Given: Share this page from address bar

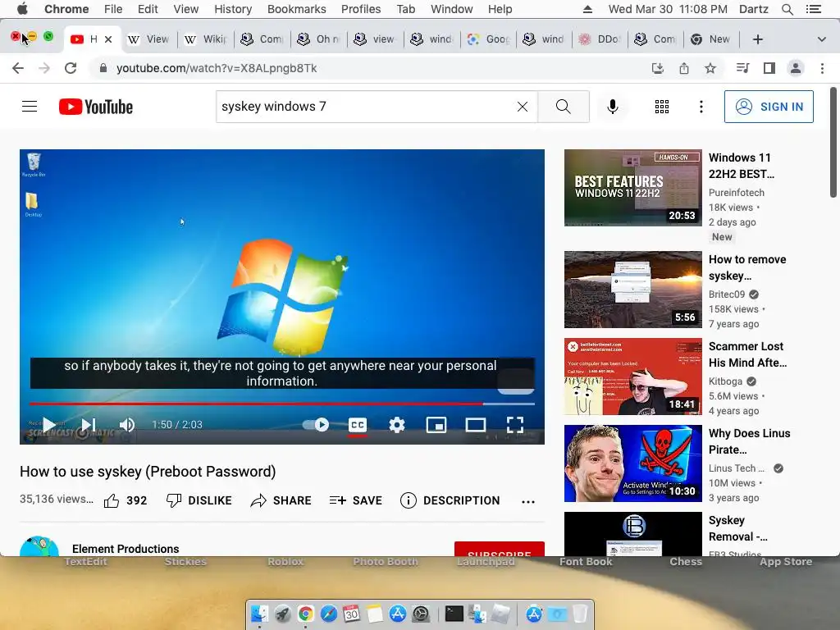Looking at the screenshot, I should click(x=684, y=68).
